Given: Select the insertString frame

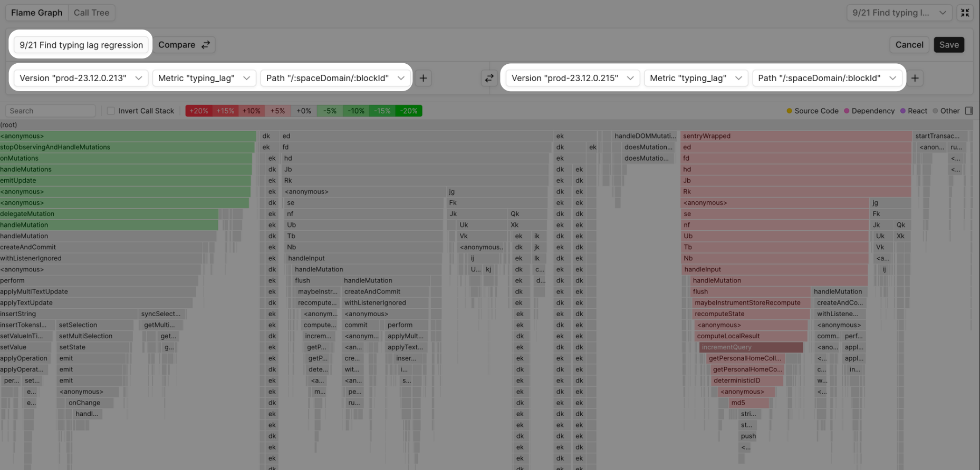Looking at the screenshot, I should (69, 314).
